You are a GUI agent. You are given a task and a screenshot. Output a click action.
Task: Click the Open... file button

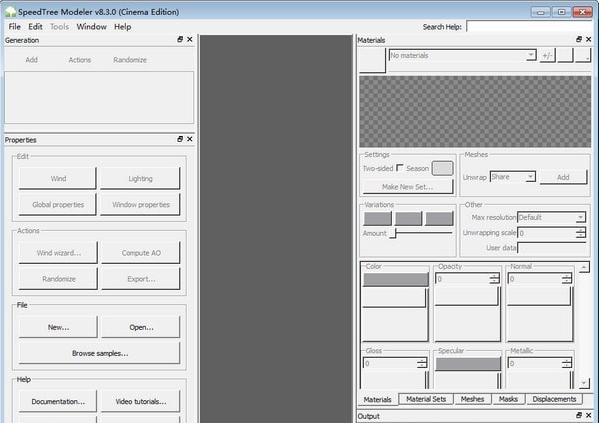[x=141, y=327]
